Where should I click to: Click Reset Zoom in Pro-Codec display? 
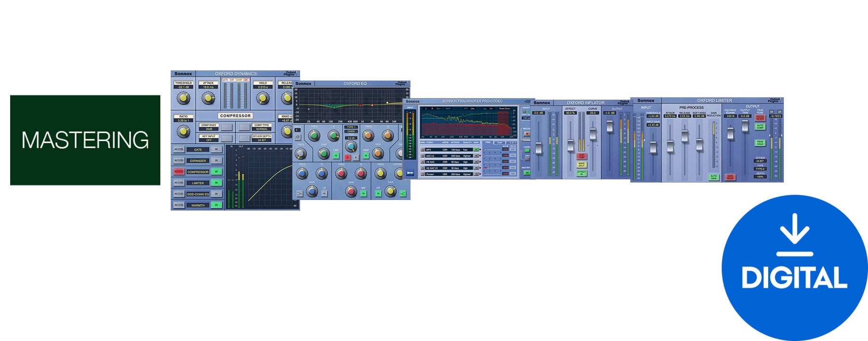[x=504, y=108]
